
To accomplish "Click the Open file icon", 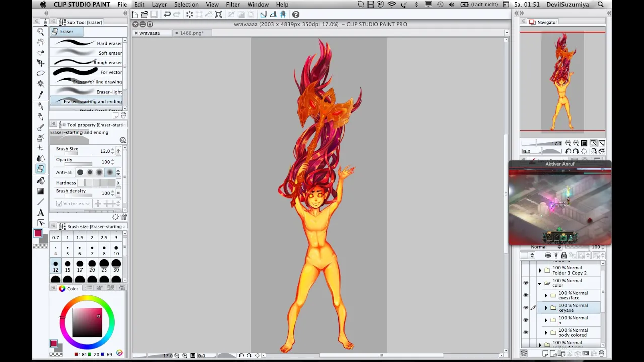I will click(x=144, y=14).
